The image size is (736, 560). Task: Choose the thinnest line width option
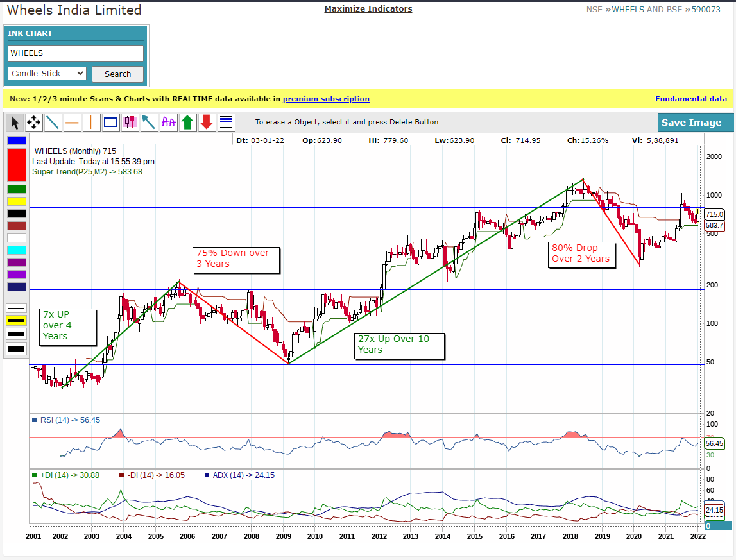coord(17,309)
